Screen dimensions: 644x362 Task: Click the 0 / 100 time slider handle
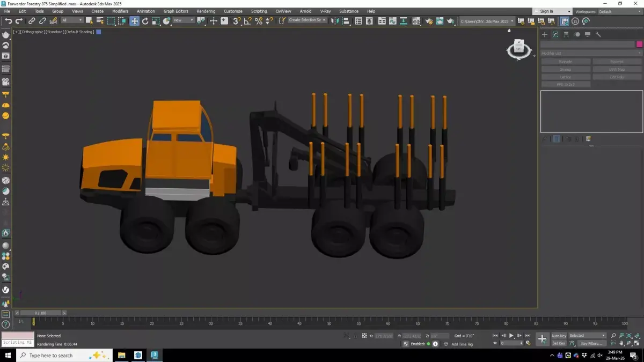click(x=40, y=313)
